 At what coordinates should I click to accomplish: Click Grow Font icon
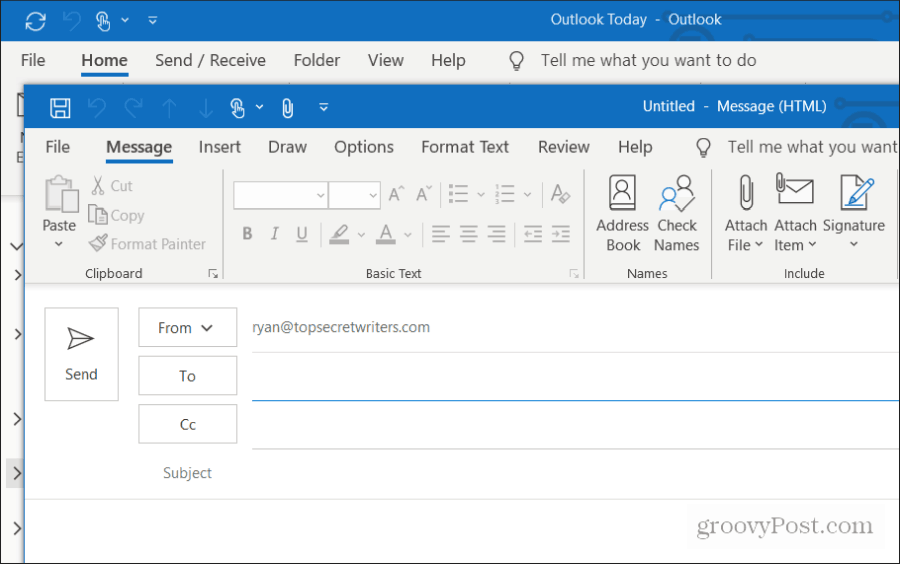coord(396,195)
